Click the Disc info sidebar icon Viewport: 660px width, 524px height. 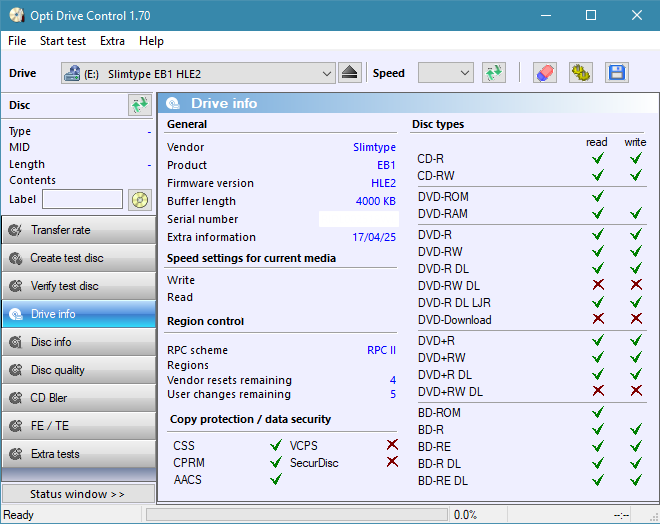(16, 342)
